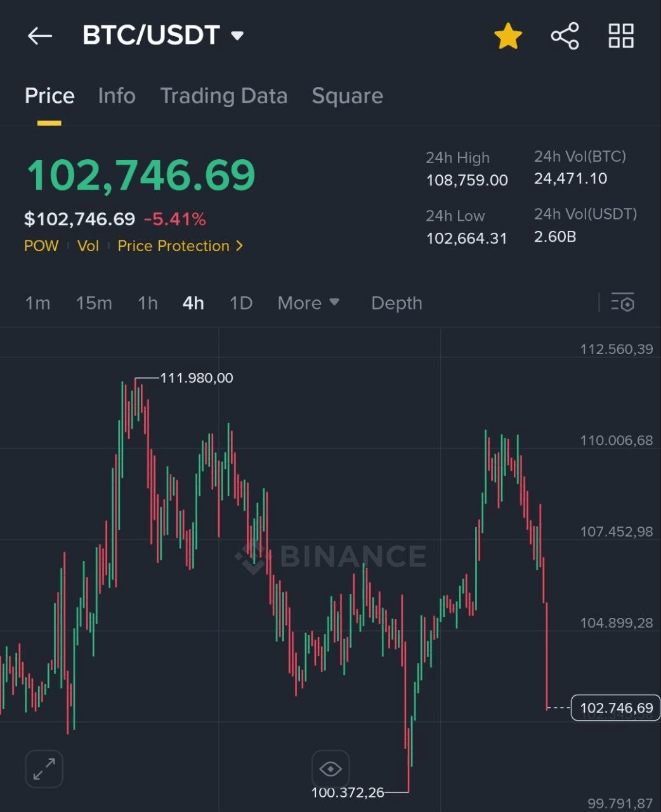
Task: Tap the 112.560,39 axis label
Action: 617,350
